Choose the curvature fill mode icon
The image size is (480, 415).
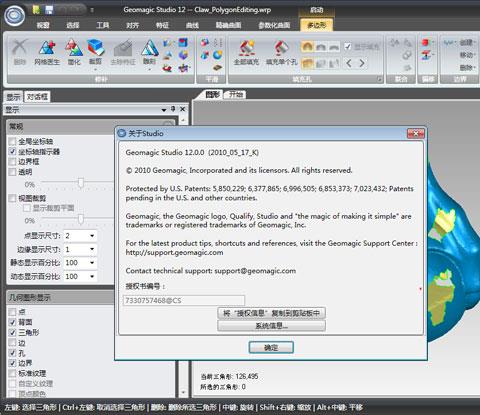(x=307, y=47)
